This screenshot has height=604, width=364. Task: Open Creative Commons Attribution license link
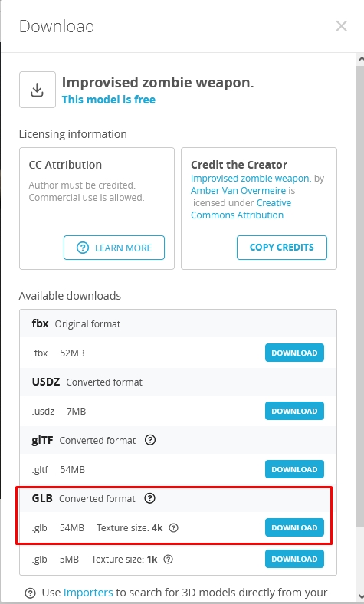(x=241, y=208)
